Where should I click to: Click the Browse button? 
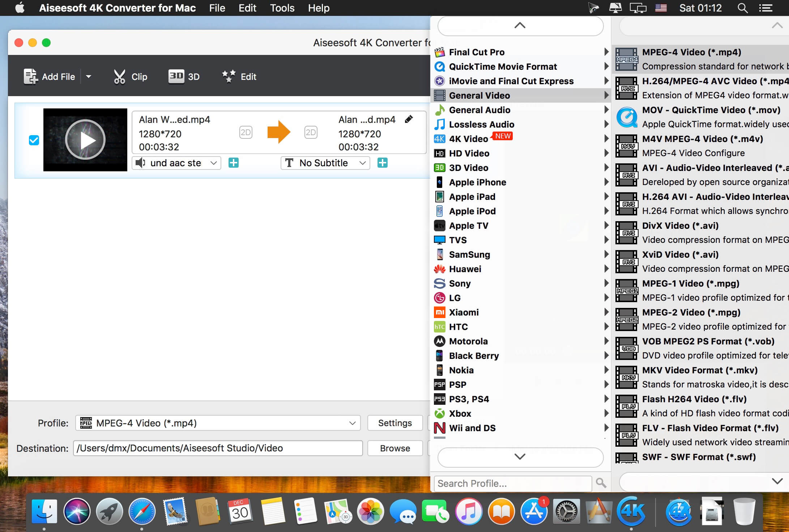click(x=394, y=448)
